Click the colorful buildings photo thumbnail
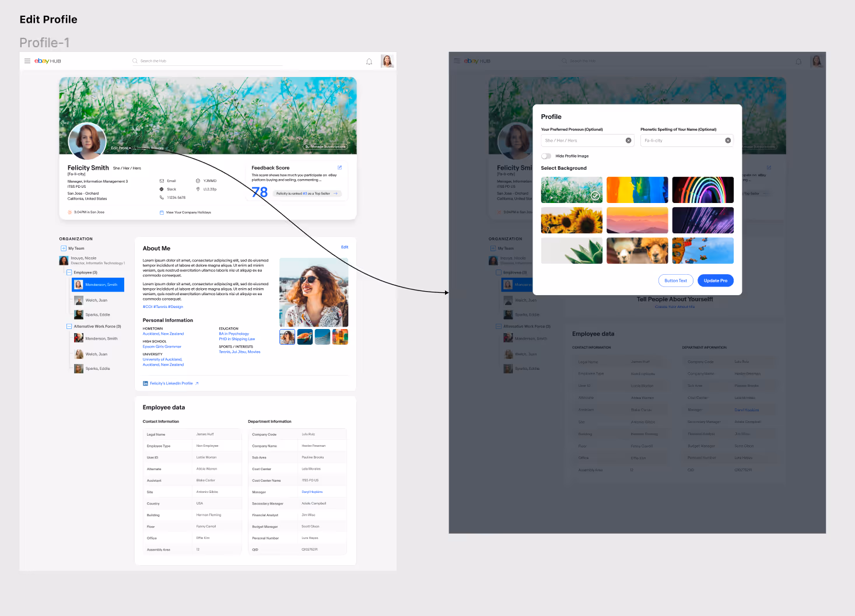The image size is (855, 616). click(x=341, y=337)
